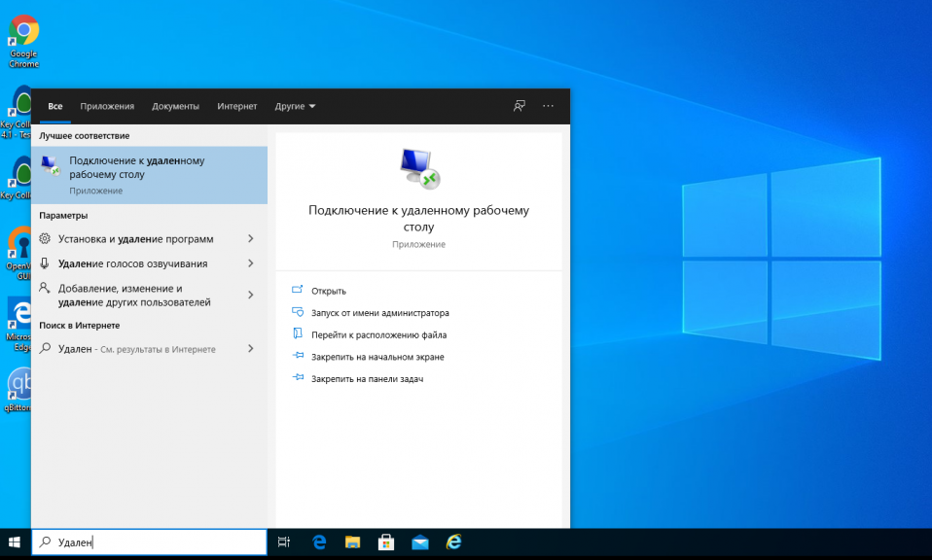Expand the Другие filter dropdown
The image size is (932, 560).
pyautogui.click(x=295, y=106)
